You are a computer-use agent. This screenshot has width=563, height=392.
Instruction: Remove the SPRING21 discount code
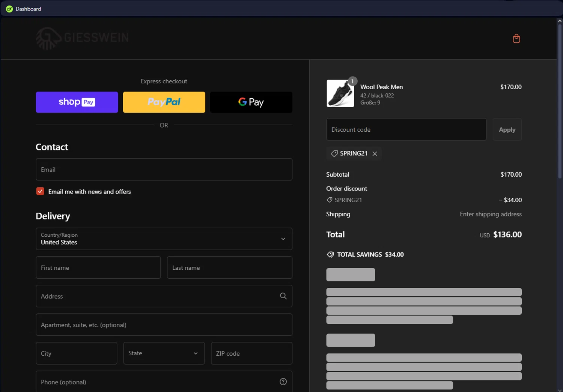[375, 154]
